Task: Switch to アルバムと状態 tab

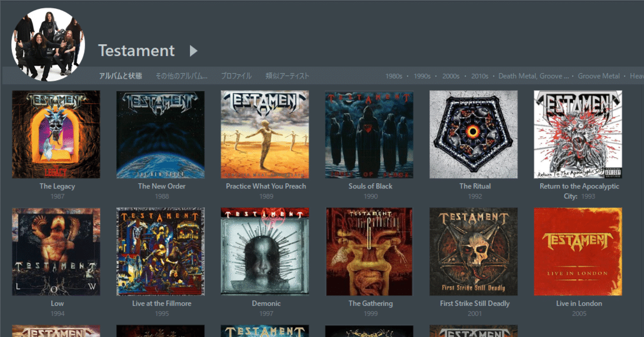Action: pos(120,76)
